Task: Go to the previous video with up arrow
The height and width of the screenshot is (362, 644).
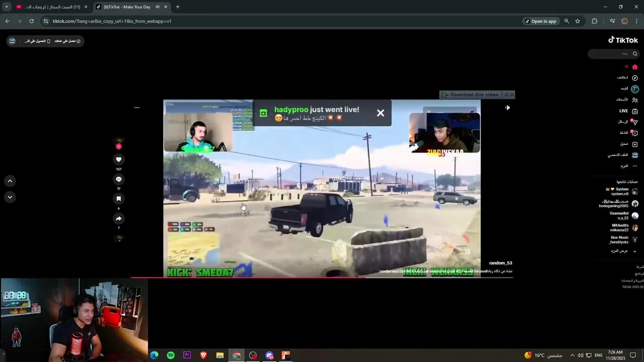Action: [x=10, y=181]
